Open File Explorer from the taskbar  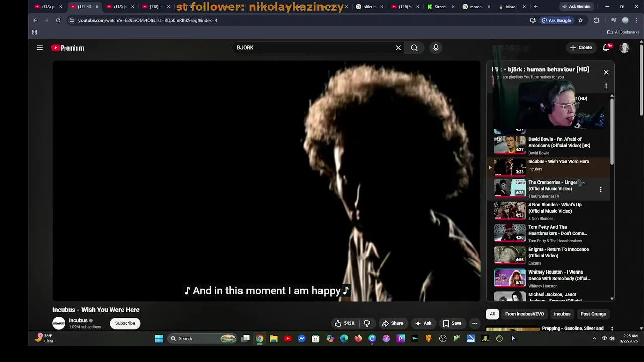(274, 338)
